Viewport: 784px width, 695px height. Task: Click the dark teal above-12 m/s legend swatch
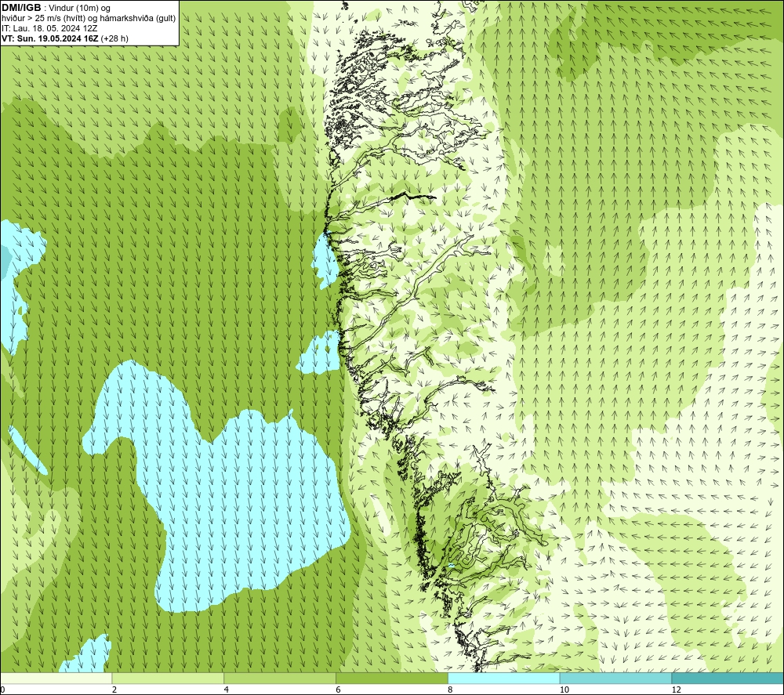[x=728, y=678]
